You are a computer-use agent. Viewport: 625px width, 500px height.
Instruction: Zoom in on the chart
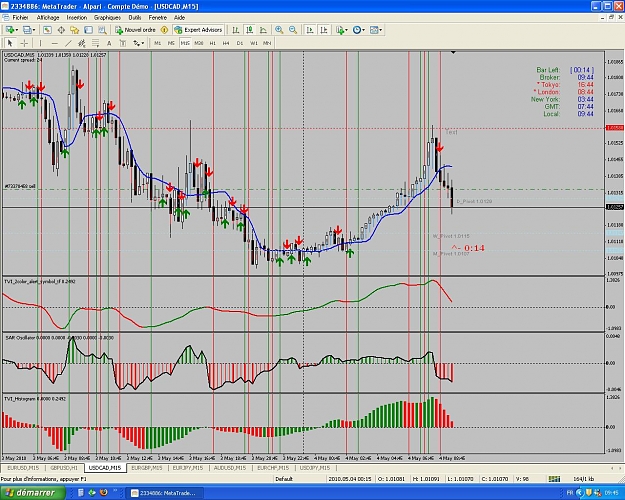[x=279, y=30]
